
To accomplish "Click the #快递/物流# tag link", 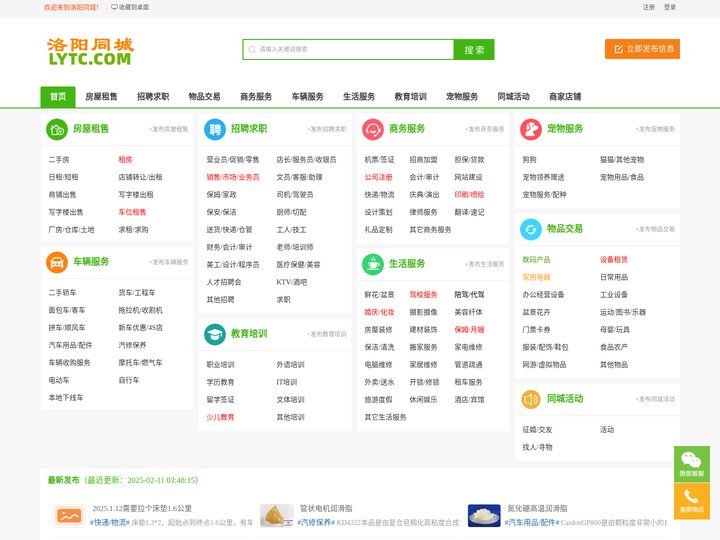I will [110, 523].
